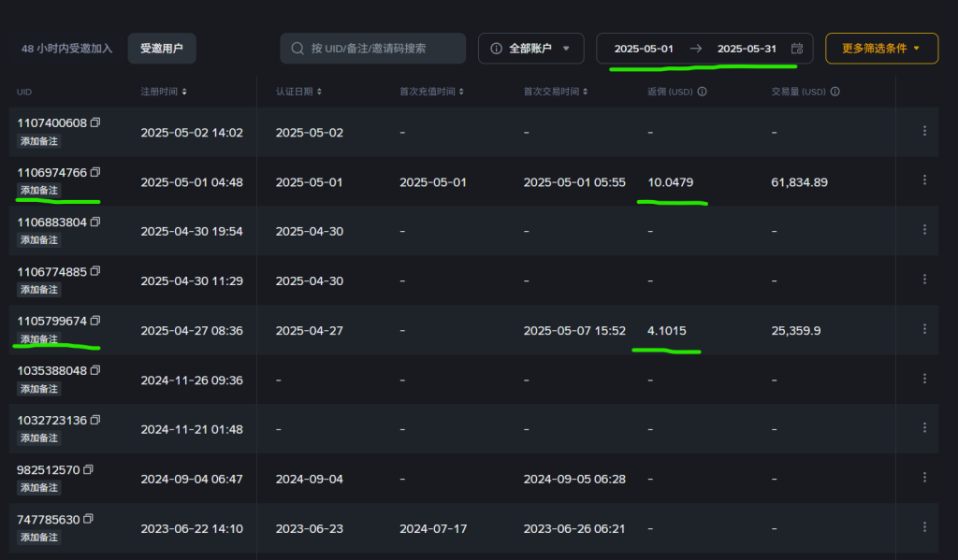
Task: Expand the 全部账户 dropdown
Action: point(531,49)
